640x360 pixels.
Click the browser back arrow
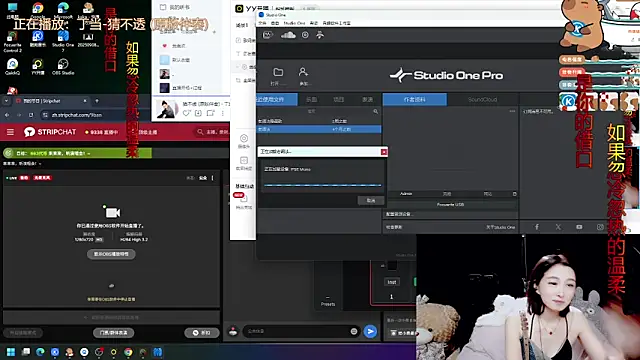pyautogui.click(x=7, y=115)
